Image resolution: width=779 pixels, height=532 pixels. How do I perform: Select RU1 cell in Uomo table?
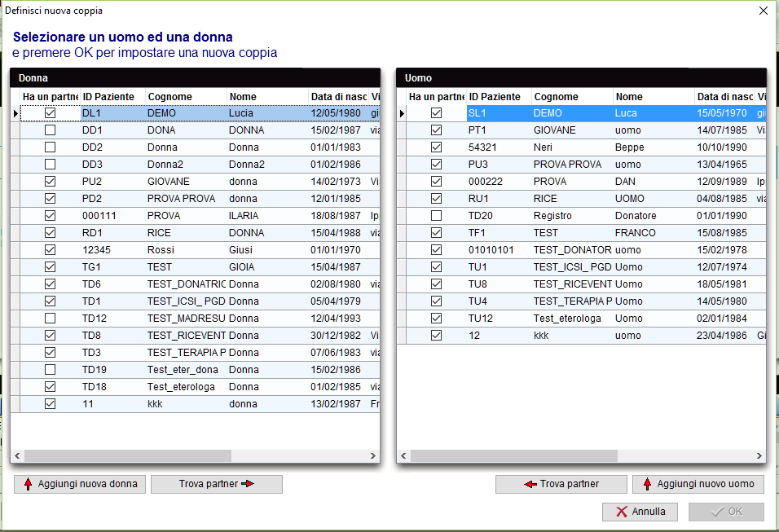pyautogui.click(x=499, y=199)
